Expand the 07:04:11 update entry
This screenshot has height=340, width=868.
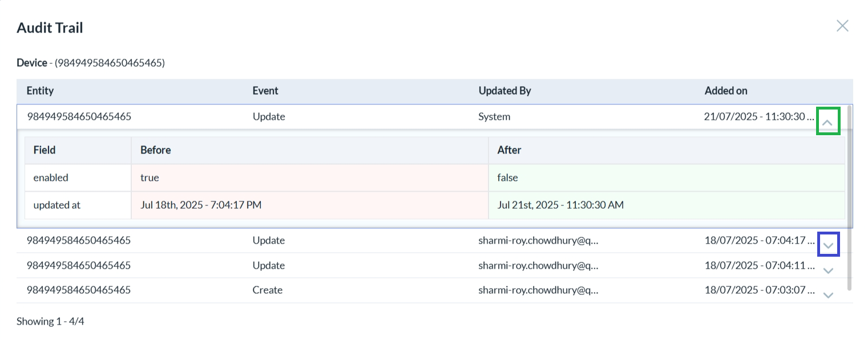click(x=829, y=270)
